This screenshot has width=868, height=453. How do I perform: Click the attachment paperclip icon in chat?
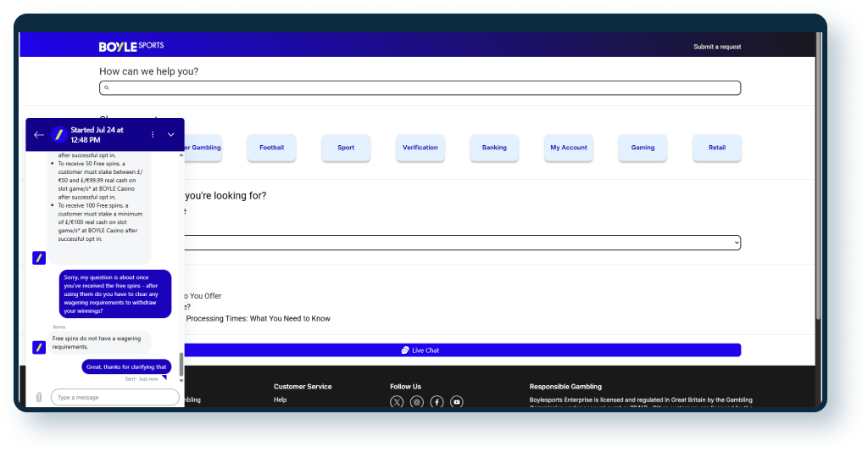(x=38, y=397)
